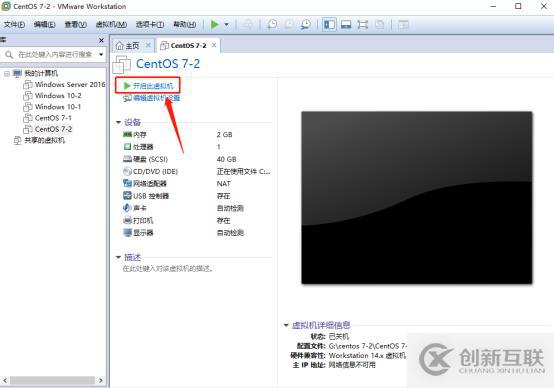Viewport: 554px width, 388px height.
Task: Click the 硬盘 (SCSI) disk icon
Action: (127, 159)
